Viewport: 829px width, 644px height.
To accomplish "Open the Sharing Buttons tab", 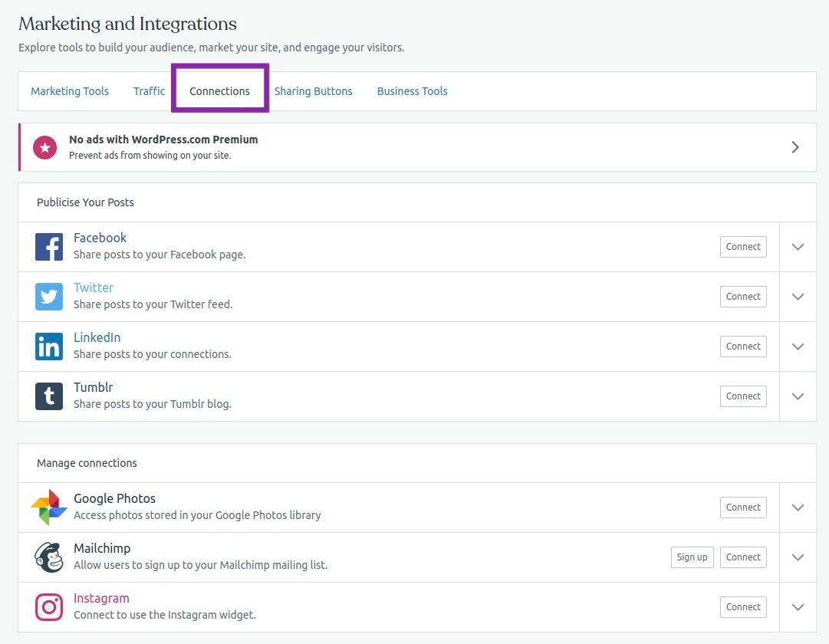I will coord(313,91).
